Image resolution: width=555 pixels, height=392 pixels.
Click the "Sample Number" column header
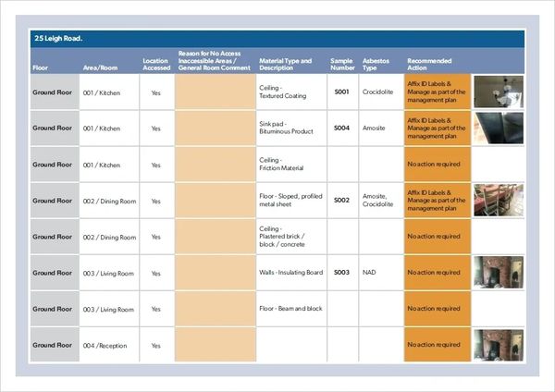[342, 64]
